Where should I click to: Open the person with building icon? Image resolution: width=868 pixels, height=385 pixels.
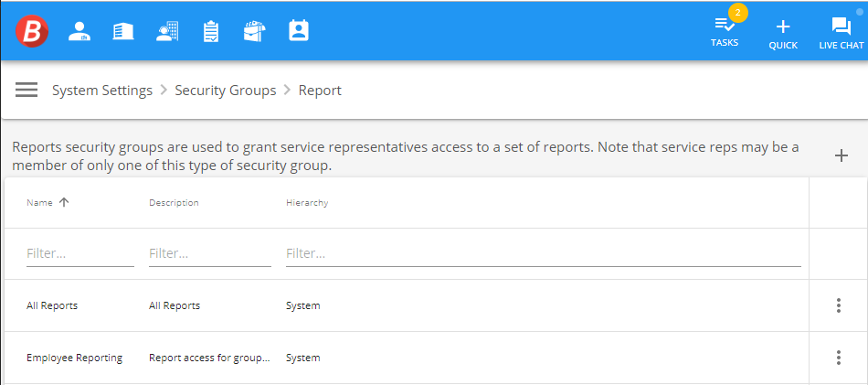pos(167,31)
